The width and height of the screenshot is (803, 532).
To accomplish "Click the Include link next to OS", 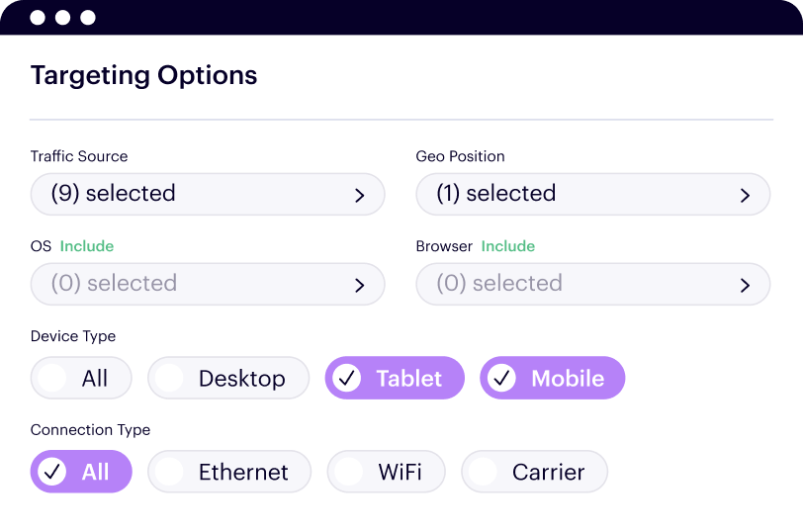I will [x=87, y=246].
